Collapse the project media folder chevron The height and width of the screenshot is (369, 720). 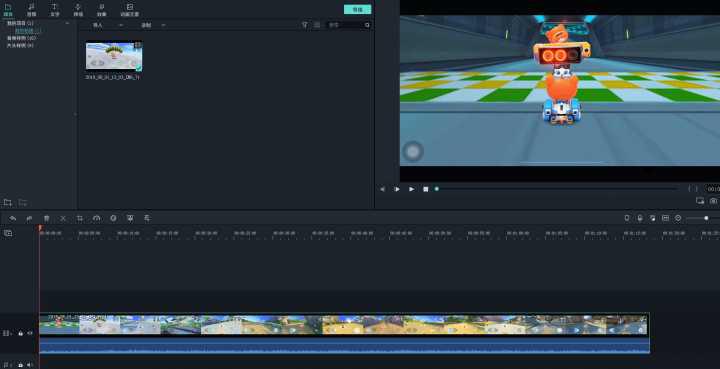click(68, 23)
